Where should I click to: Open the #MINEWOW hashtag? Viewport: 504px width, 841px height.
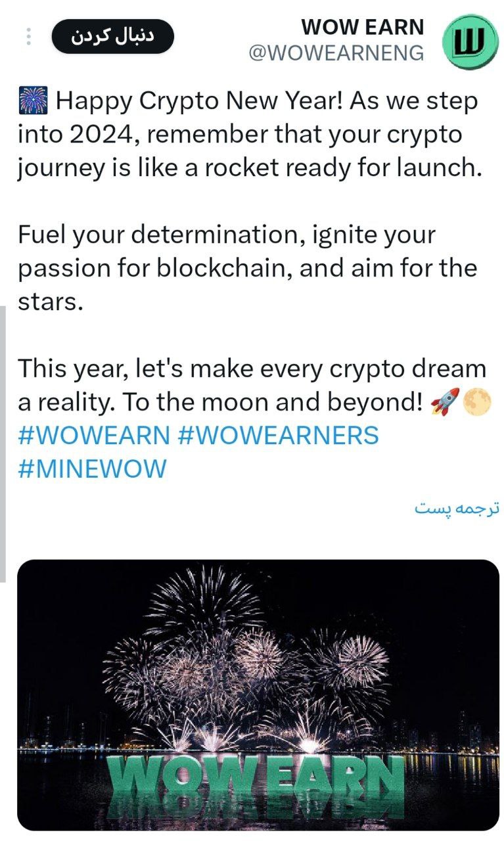click(x=92, y=469)
